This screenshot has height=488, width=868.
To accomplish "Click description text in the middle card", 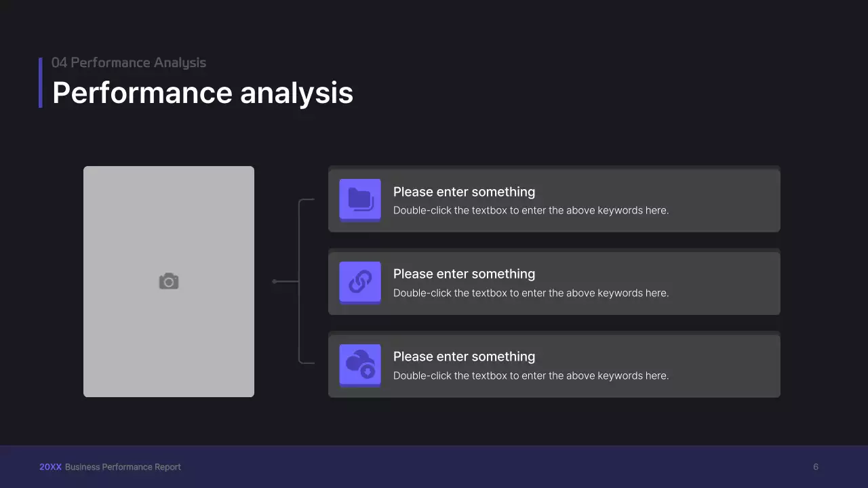I will pyautogui.click(x=530, y=293).
